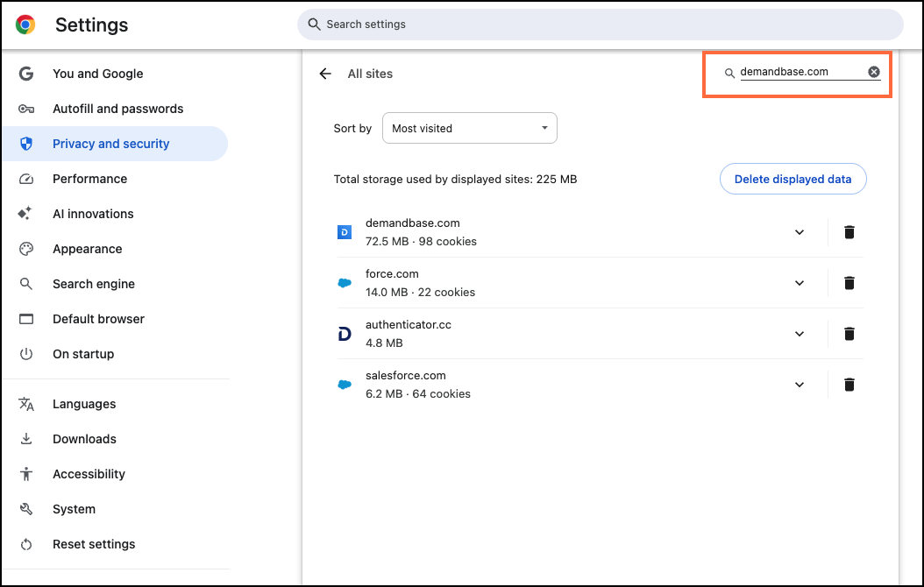Expand the salesforce.com site entry
The height and width of the screenshot is (587, 924).
point(799,385)
